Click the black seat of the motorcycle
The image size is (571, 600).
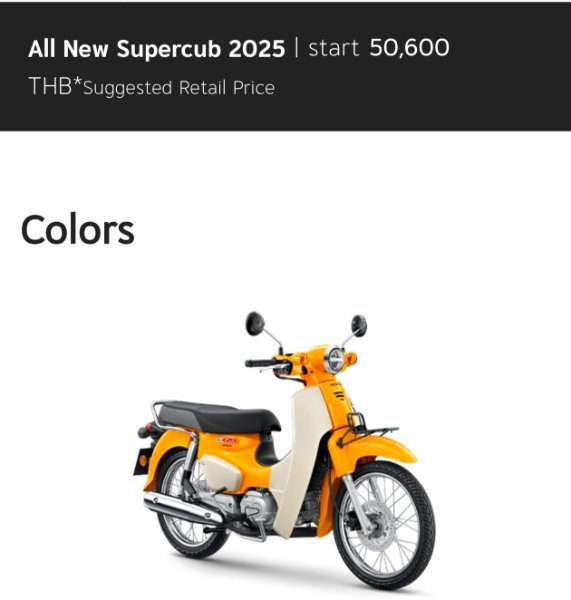(x=219, y=417)
